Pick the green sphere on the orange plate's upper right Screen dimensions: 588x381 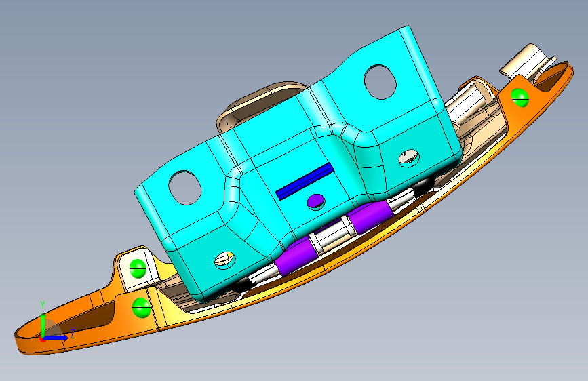click(520, 98)
